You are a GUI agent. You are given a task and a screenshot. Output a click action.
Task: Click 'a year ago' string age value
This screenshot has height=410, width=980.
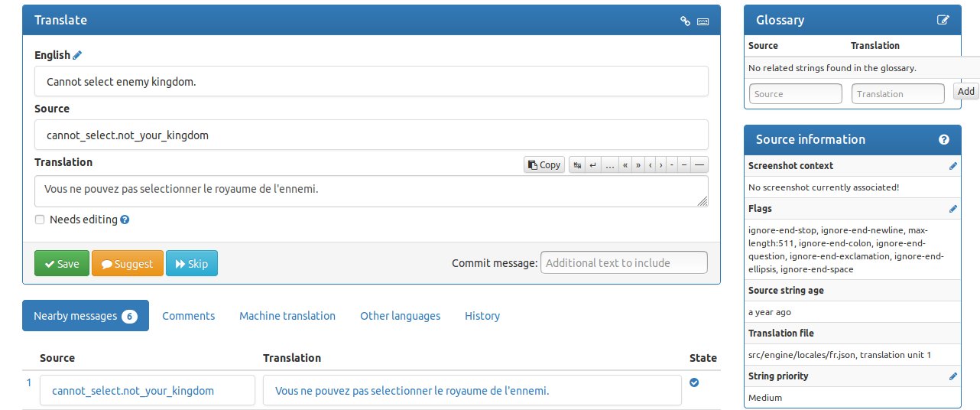pyautogui.click(x=770, y=312)
